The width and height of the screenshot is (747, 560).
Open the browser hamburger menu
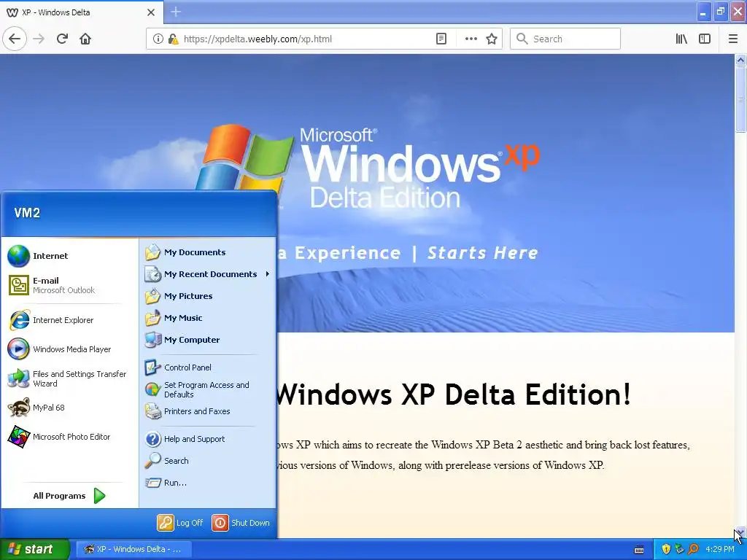(x=732, y=39)
